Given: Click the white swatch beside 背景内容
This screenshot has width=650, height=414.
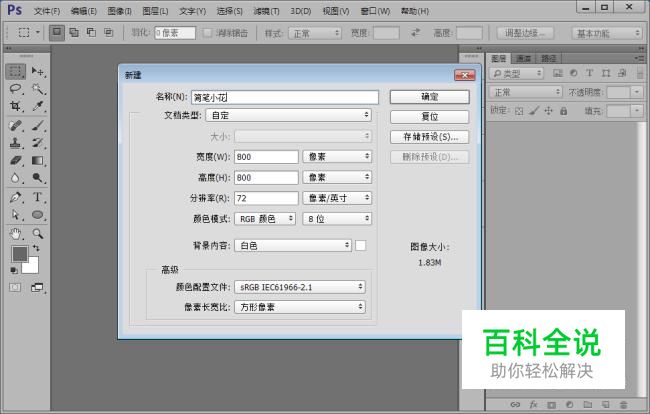Looking at the screenshot, I should 361,246.
